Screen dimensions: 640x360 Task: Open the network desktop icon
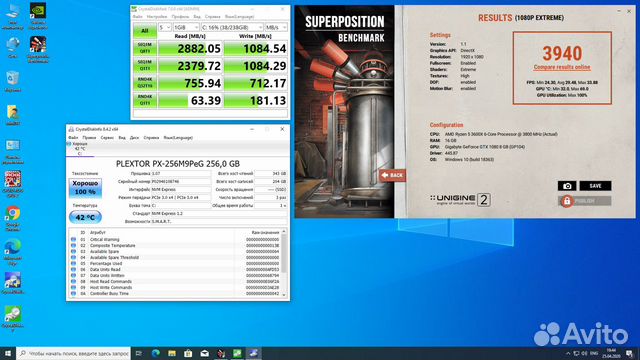pos(13,47)
